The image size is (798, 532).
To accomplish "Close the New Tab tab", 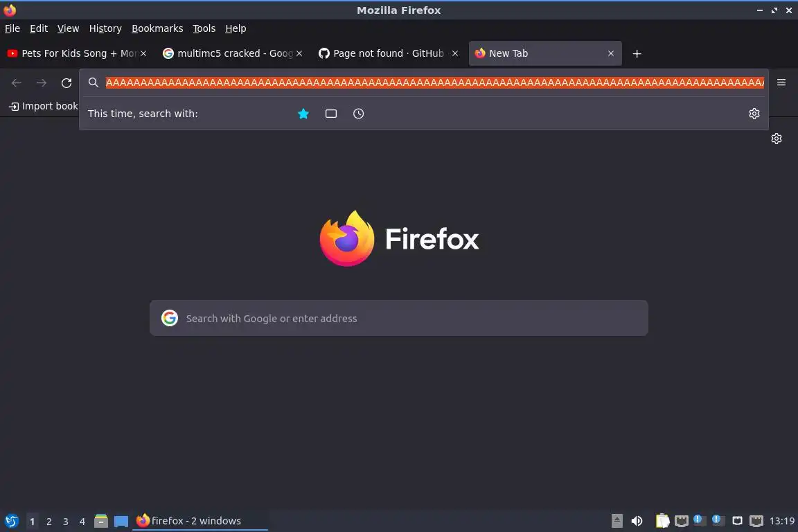I will pos(611,53).
